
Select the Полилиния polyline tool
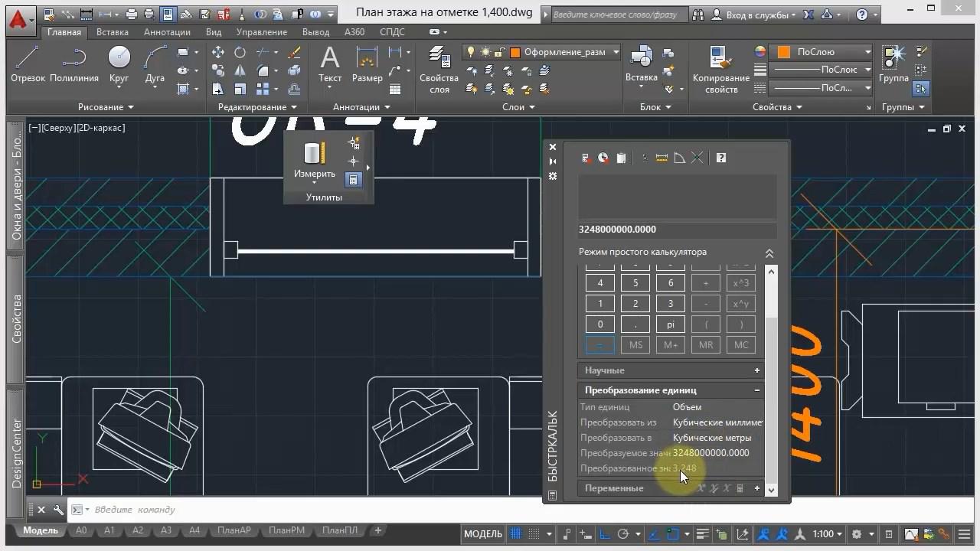click(73, 64)
